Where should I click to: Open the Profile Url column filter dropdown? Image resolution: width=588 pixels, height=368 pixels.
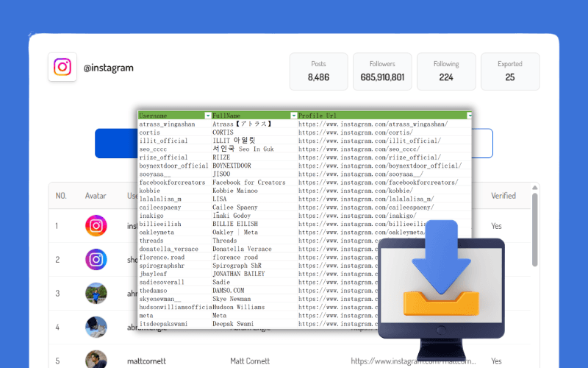469,116
